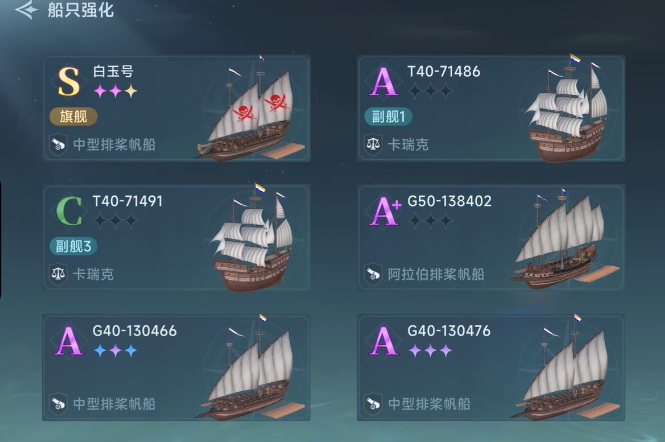Click the cannon type icon under 白玉号

coord(58,144)
